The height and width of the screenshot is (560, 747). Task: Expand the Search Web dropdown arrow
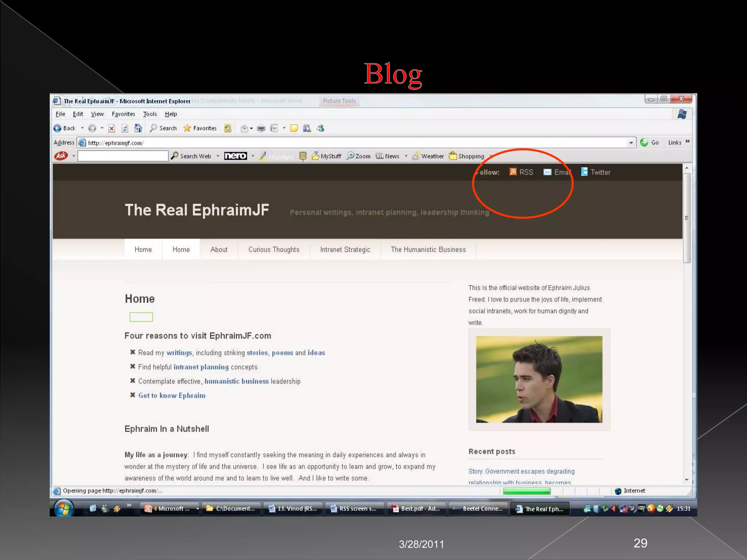pos(218,156)
